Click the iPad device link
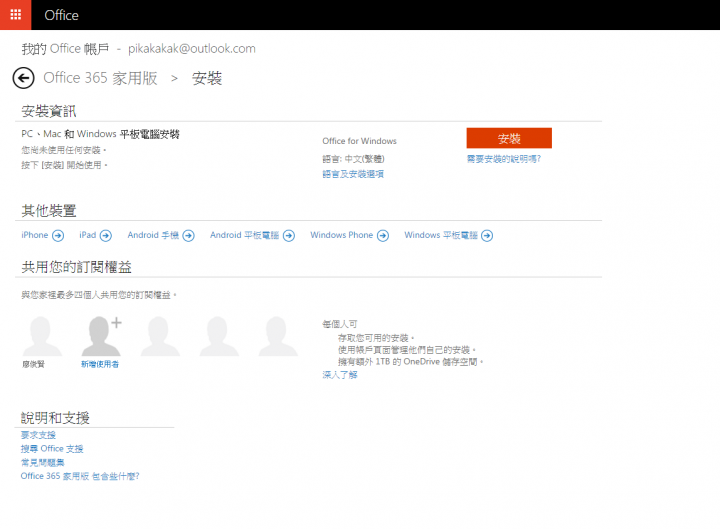The image size is (720, 529). point(88,235)
